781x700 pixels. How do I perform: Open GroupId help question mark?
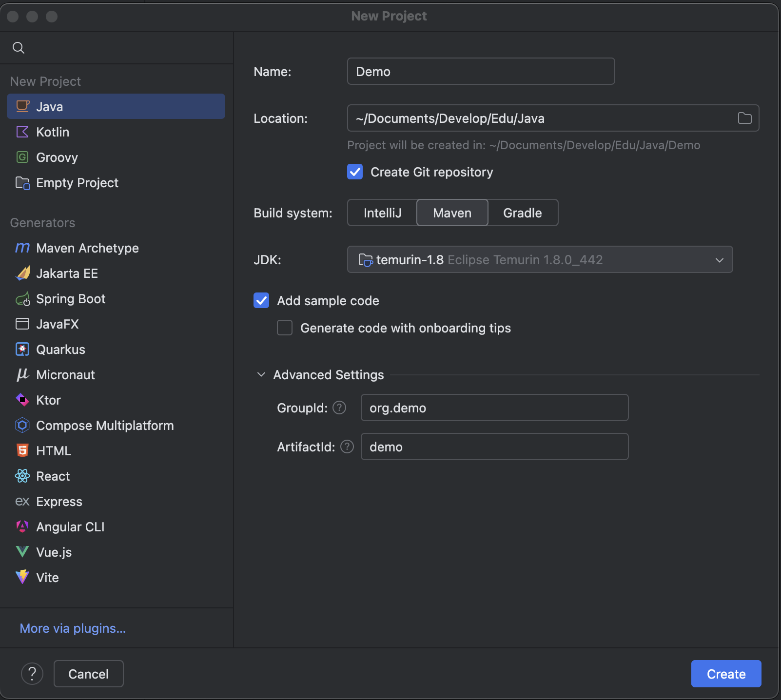(339, 408)
